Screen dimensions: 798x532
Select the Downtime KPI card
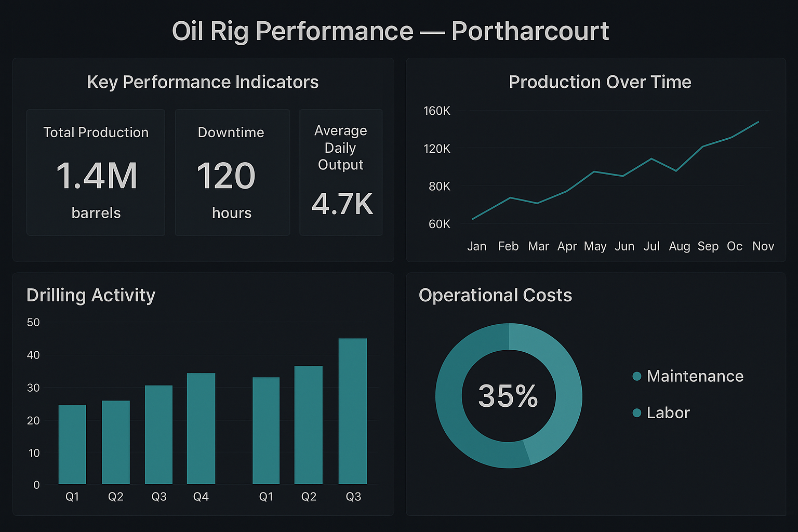232,172
